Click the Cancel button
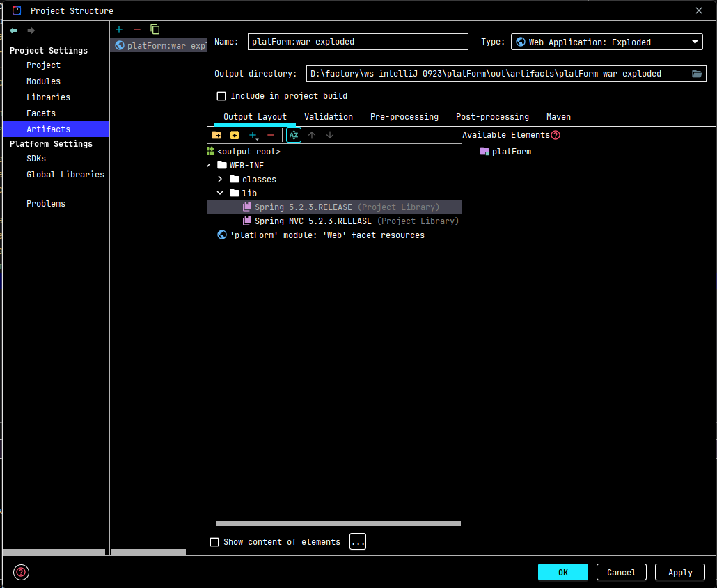Screen dimensions: 717x588 point(622,572)
